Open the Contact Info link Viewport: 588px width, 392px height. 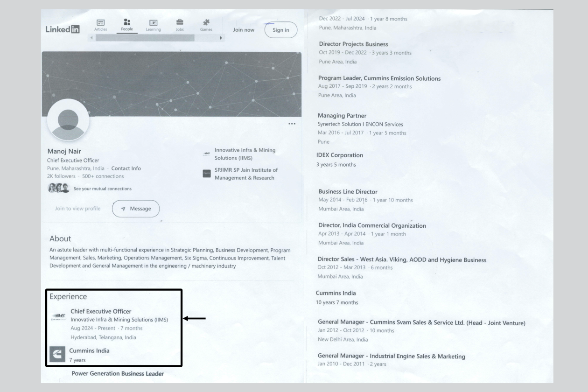coord(126,168)
